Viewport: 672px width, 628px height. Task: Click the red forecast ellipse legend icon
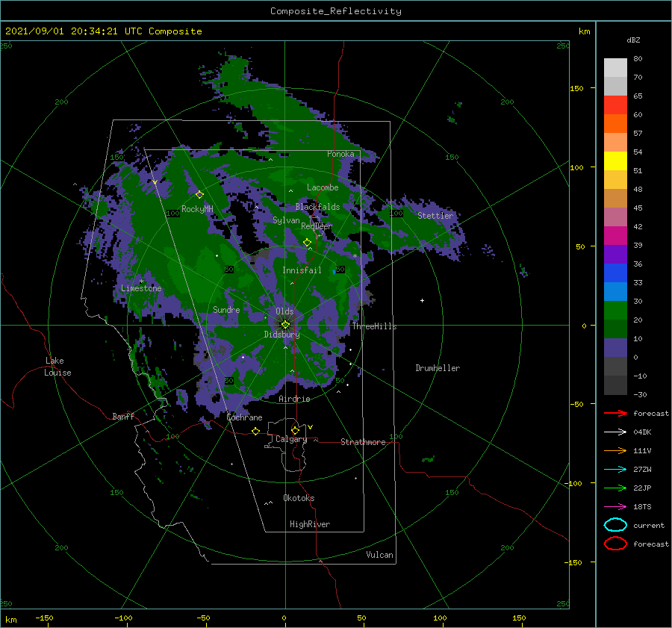coord(615,544)
